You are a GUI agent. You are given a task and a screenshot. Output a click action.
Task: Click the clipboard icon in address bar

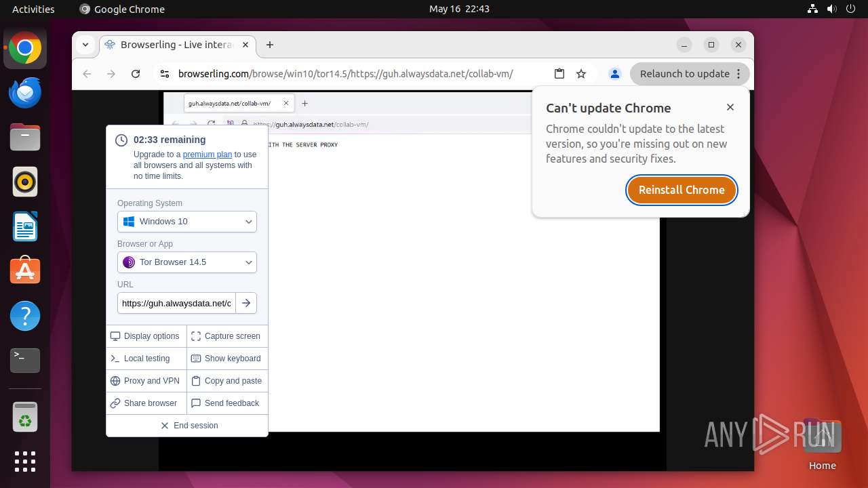point(559,74)
